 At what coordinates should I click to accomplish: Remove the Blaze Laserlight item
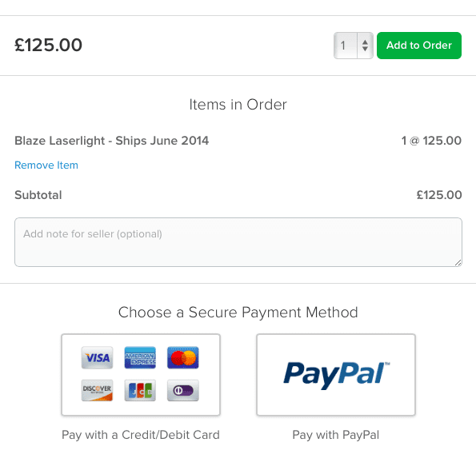(x=46, y=165)
